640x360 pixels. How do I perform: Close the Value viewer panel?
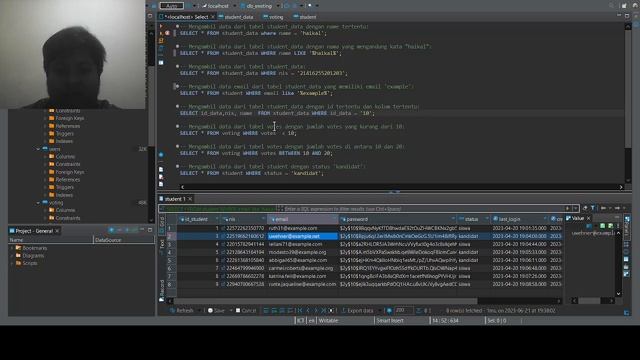click(589, 219)
